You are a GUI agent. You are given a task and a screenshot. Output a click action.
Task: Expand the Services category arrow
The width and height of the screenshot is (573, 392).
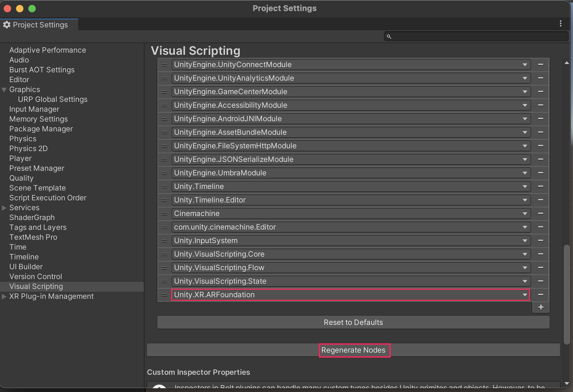4,208
